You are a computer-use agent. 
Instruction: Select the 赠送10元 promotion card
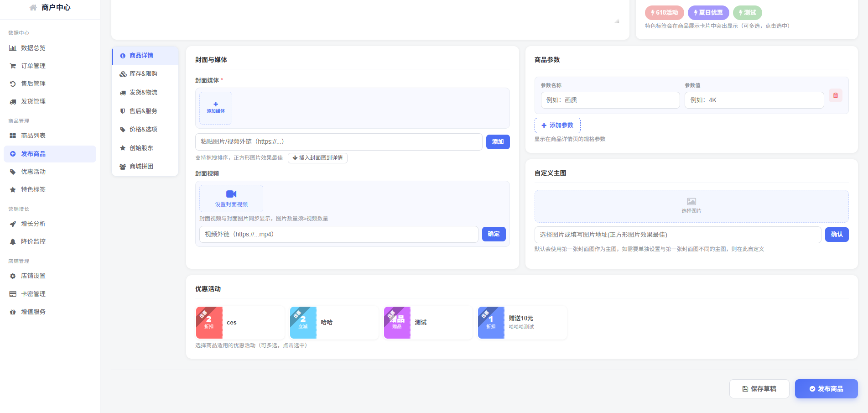pos(522,323)
